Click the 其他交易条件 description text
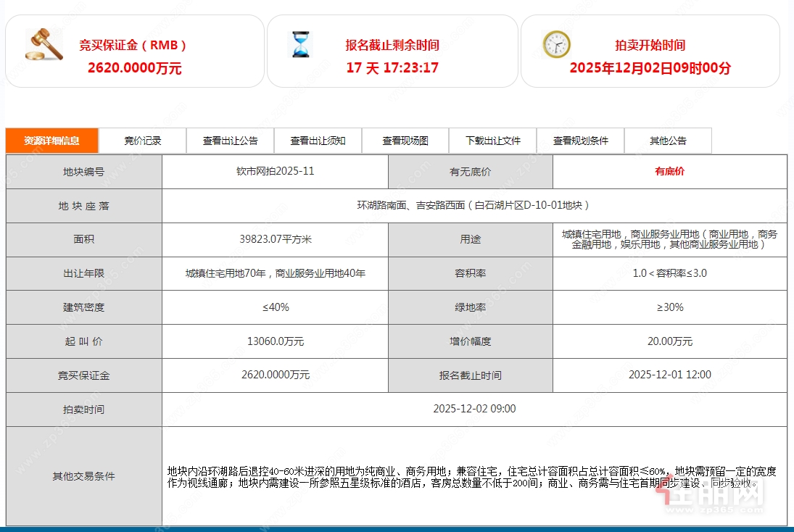 coord(471,477)
